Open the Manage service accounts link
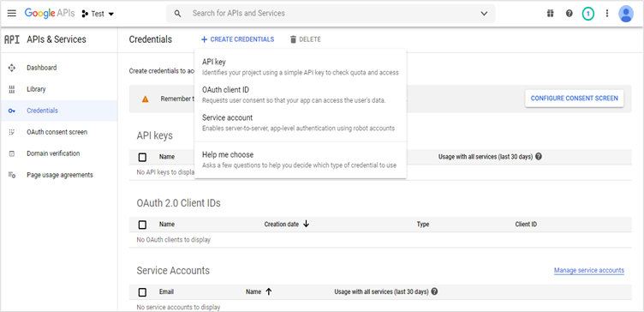This screenshot has width=644, height=312. coord(589,271)
